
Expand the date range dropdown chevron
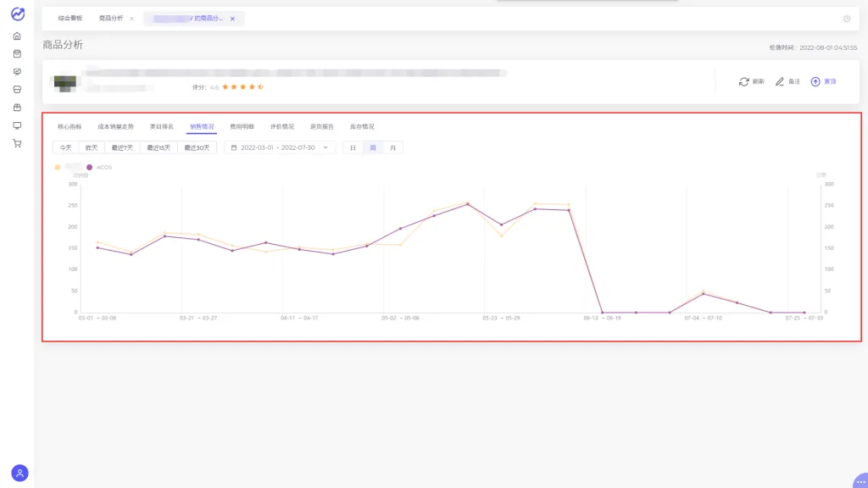(325, 147)
